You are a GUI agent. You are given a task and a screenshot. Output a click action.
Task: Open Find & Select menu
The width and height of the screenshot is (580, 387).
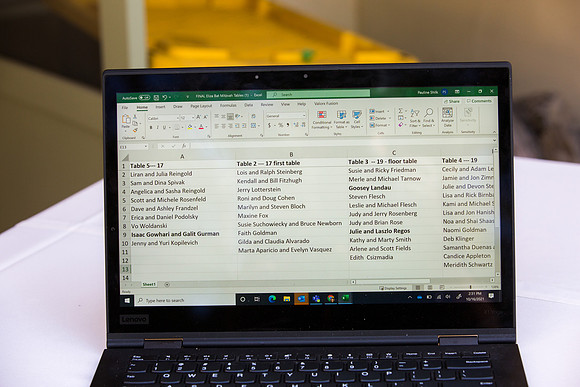428,117
